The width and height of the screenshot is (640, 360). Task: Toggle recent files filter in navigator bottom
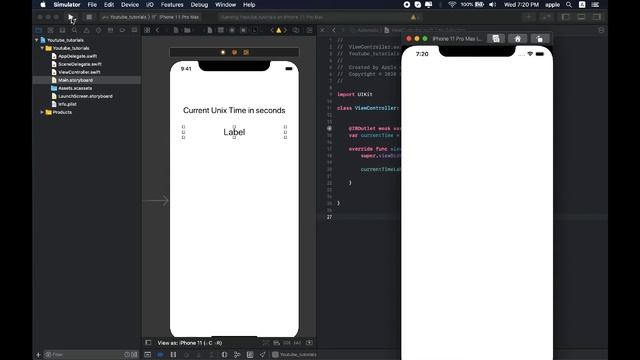(x=127, y=355)
